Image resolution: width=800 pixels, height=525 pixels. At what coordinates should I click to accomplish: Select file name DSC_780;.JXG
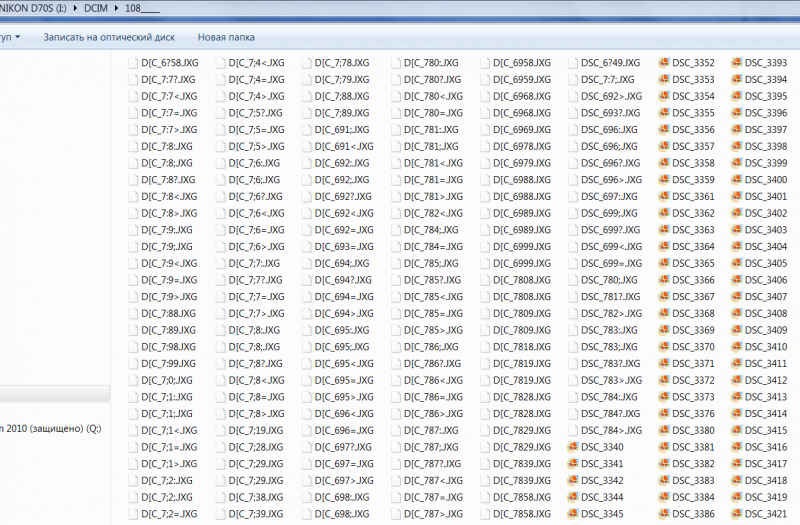(609, 280)
